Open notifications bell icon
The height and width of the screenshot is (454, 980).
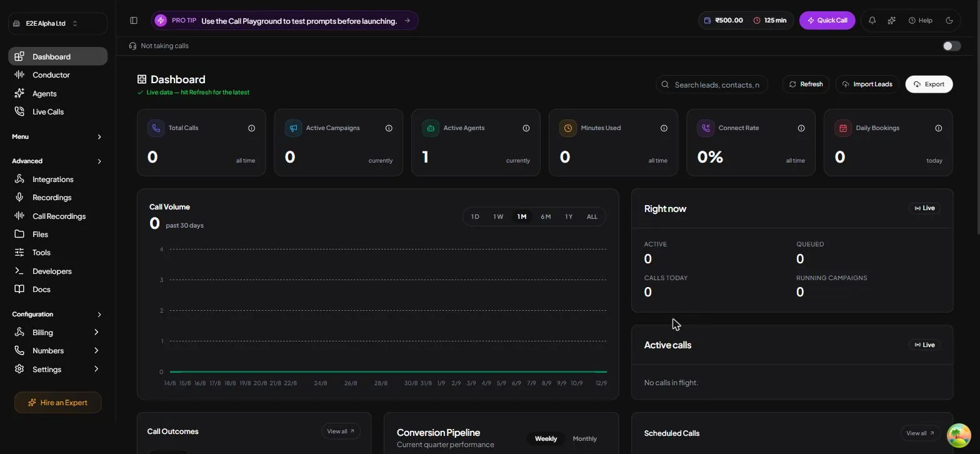pyautogui.click(x=872, y=21)
